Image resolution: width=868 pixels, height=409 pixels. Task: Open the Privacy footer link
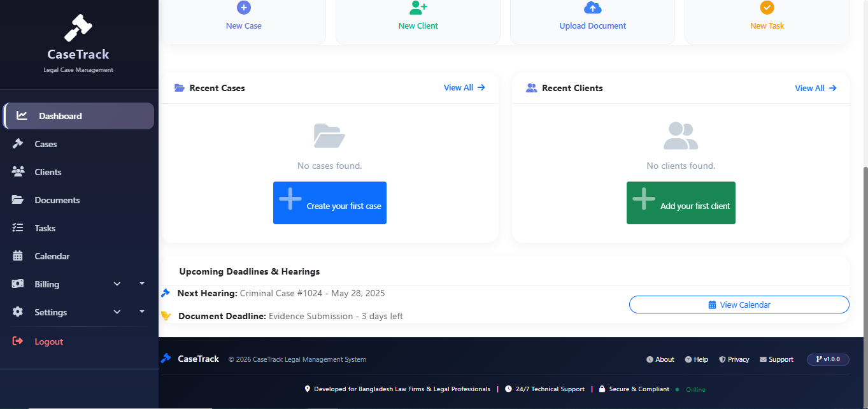point(734,359)
